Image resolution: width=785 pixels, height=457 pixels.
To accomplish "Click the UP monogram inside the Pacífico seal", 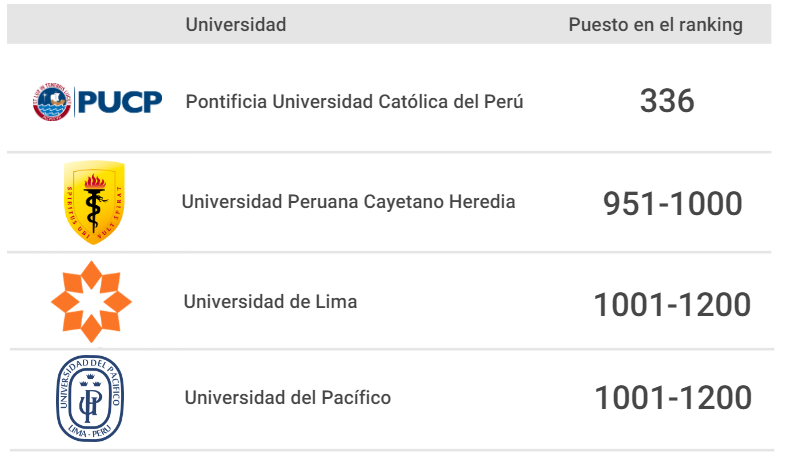I will 91,402.
